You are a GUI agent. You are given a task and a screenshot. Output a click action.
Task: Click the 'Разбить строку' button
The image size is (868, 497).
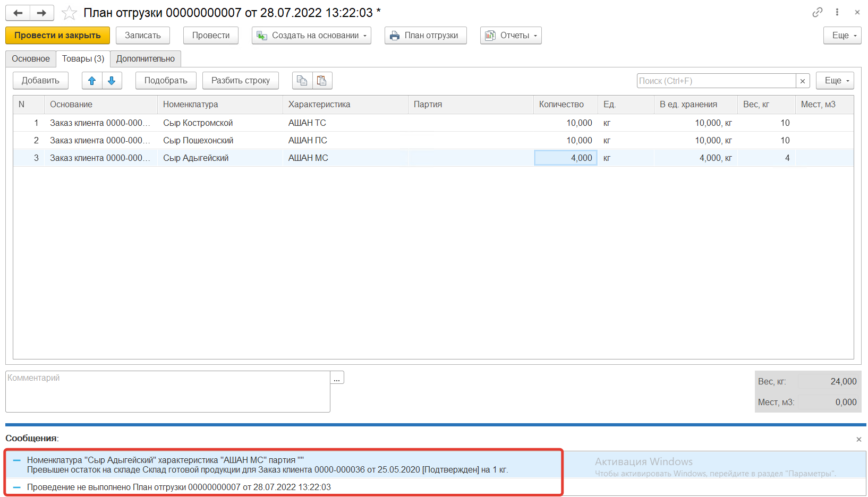click(x=240, y=81)
